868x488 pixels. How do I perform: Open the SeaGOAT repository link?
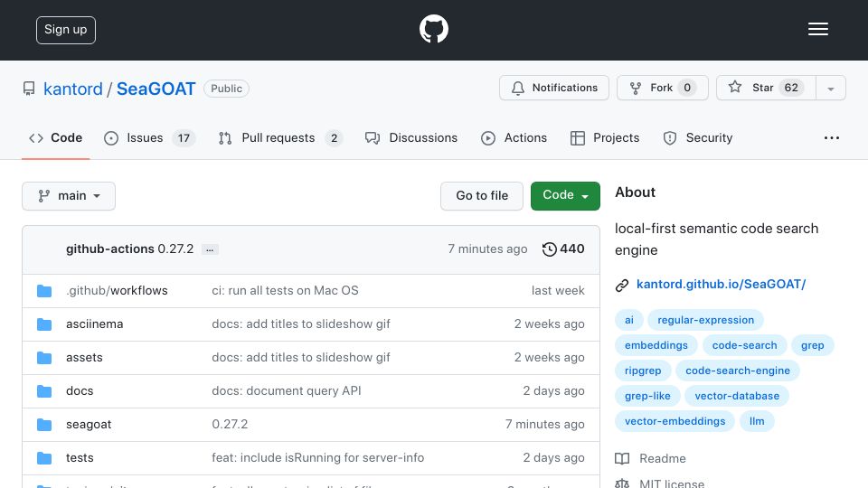pyautogui.click(x=156, y=89)
